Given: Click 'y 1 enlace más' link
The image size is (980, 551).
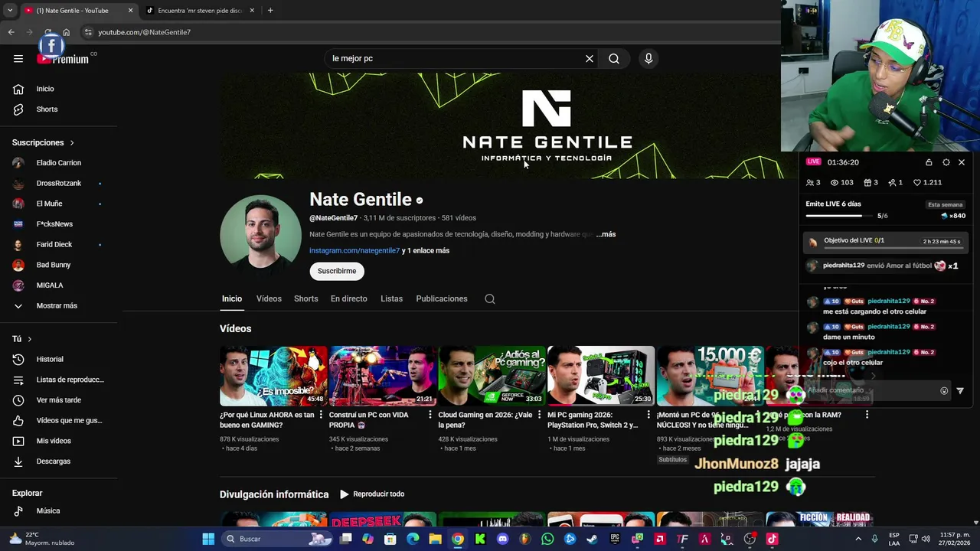Looking at the screenshot, I should point(426,251).
